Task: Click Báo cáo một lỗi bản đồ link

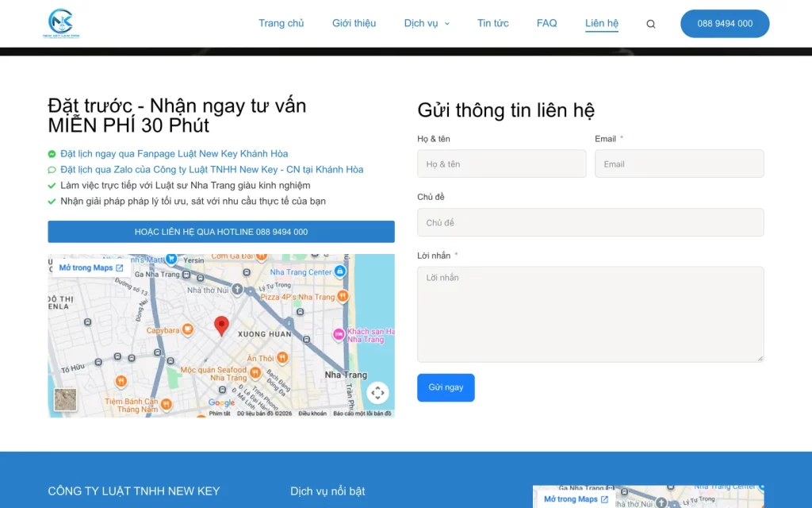Action: (362, 414)
